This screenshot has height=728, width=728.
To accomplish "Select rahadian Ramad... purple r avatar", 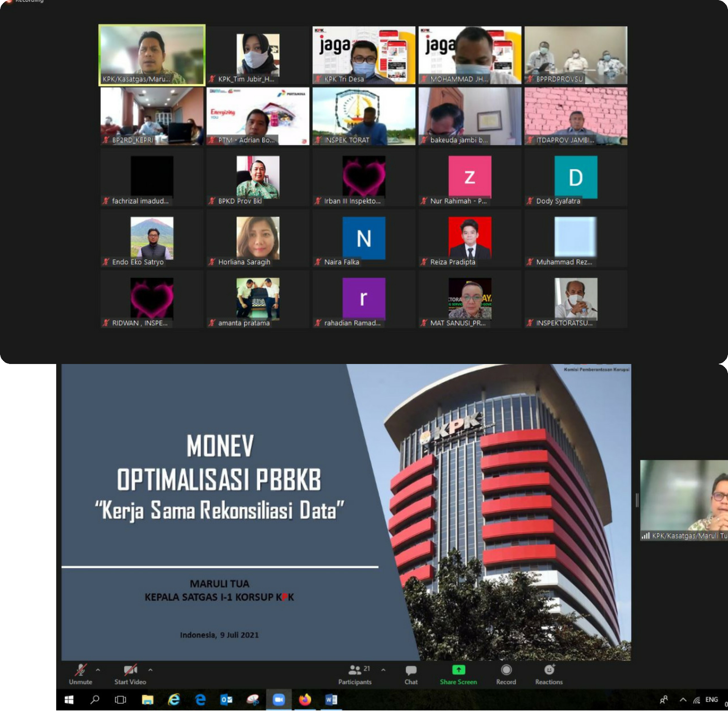I will click(364, 299).
